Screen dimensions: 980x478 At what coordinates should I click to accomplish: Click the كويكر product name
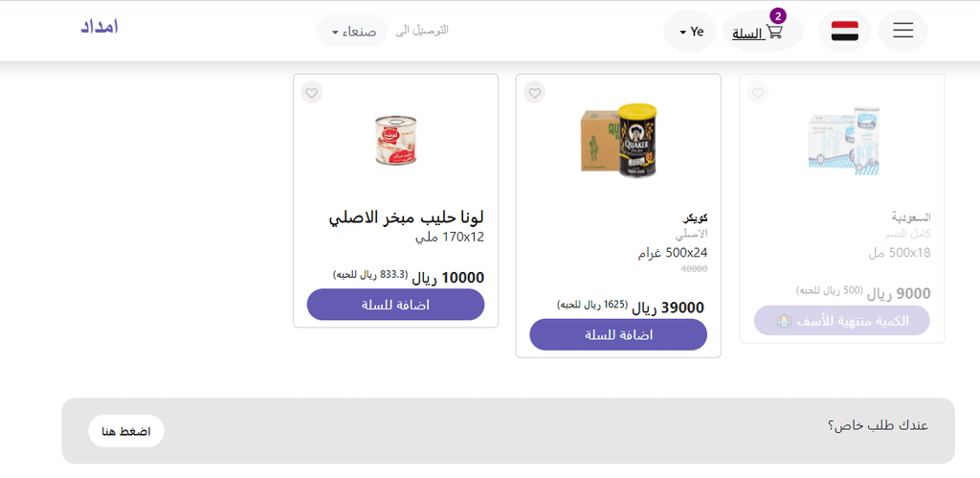(x=695, y=218)
